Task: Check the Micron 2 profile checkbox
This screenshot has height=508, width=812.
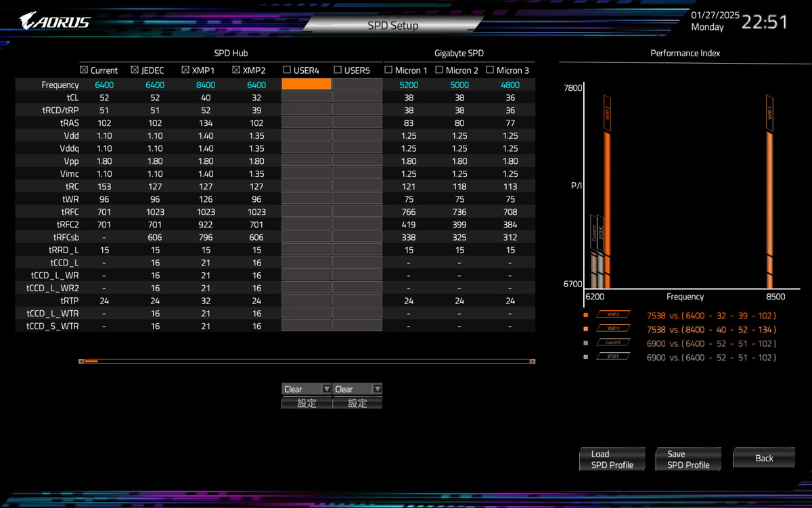Action: 439,70
